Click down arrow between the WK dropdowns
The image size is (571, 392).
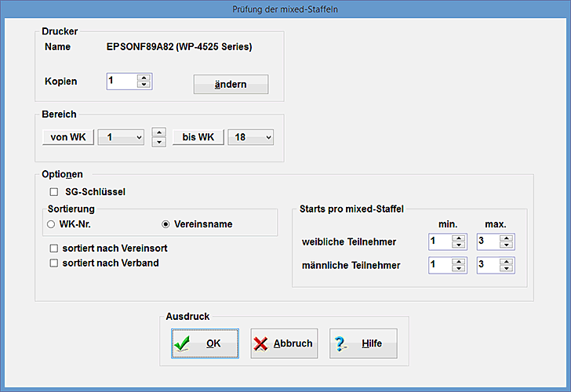(158, 142)
